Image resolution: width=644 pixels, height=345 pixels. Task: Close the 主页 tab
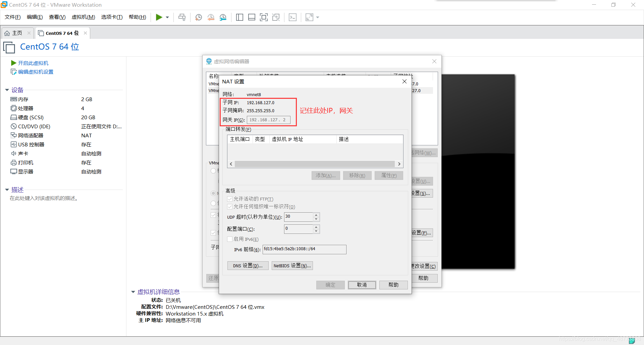(29, 33)
